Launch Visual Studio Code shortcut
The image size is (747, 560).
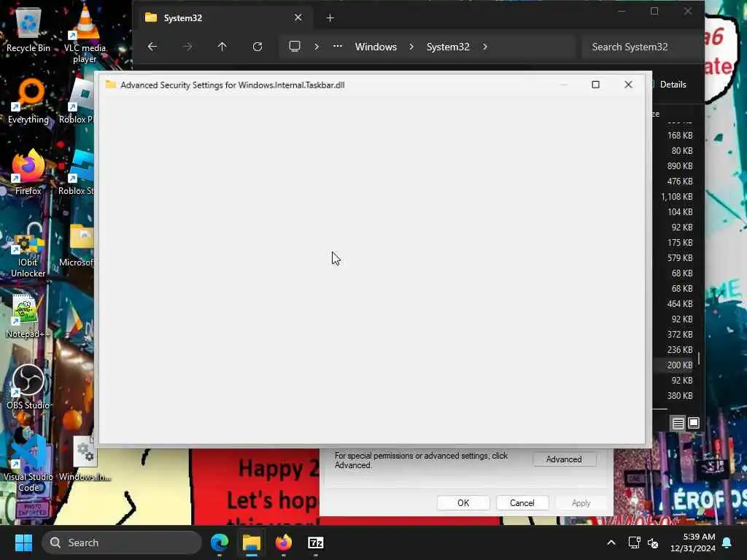pos(28,464)
